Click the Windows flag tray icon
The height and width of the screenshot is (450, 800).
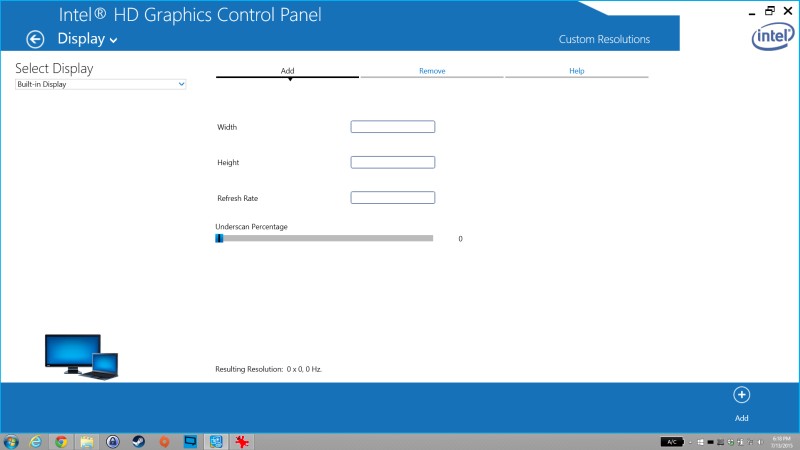701,442
